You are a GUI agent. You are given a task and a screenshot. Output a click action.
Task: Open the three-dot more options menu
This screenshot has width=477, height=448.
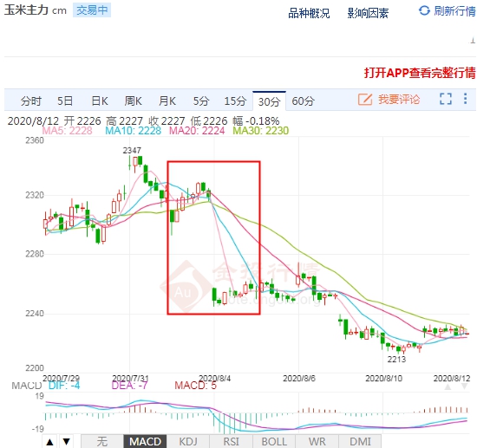(x=465, y=99)
